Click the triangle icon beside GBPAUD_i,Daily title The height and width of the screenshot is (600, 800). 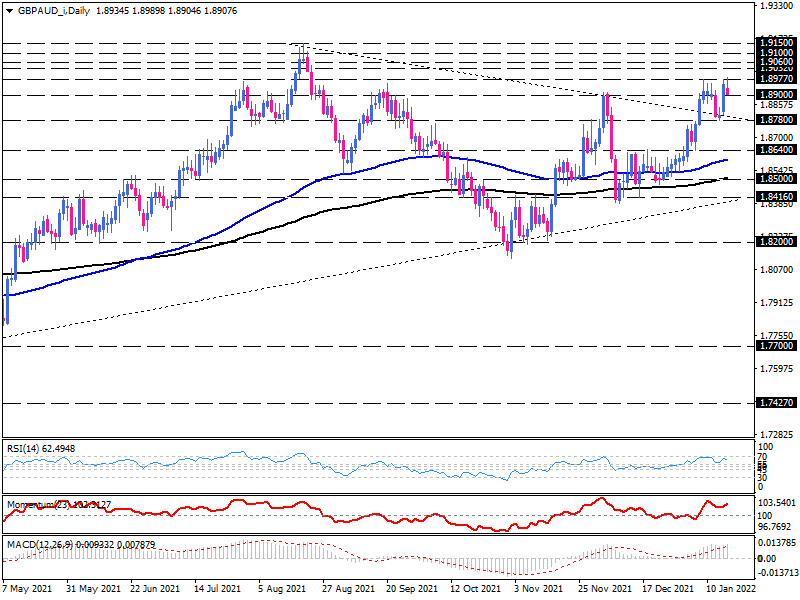point(10,9)
